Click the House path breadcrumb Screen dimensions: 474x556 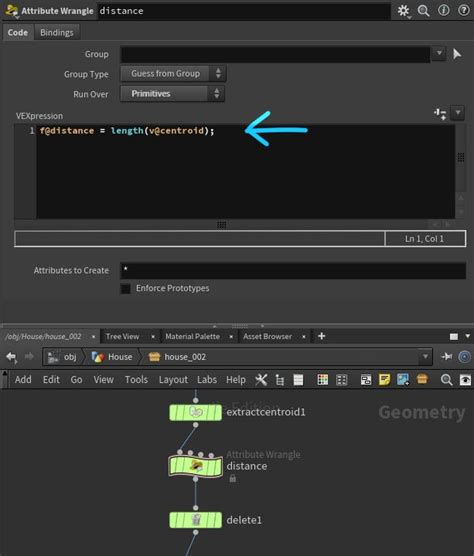point(112,357)
